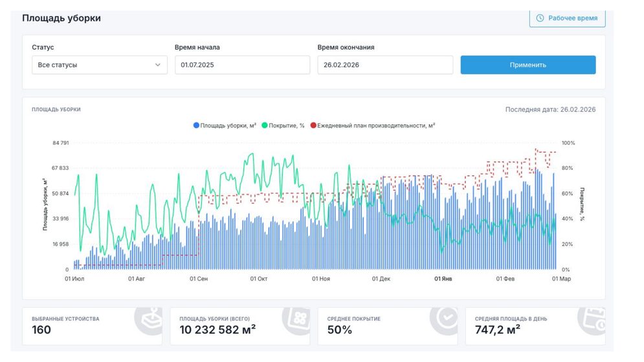This screenshot has height=362, width=644.
Task: Click the Применить button
Action: (527, 65)
